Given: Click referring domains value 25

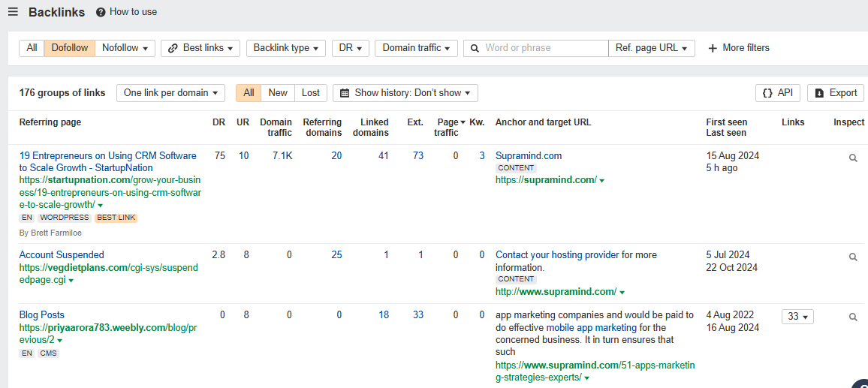Looking at the screenshot, I should coord(336,254).
